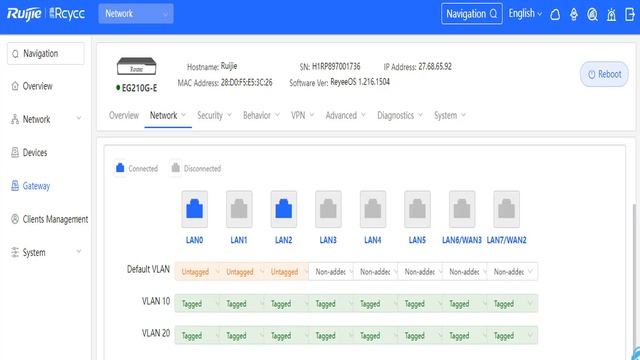The height and width of the screenshot is (360, 640).
Task: Open the English language dropdown
Action: point(525,13)
